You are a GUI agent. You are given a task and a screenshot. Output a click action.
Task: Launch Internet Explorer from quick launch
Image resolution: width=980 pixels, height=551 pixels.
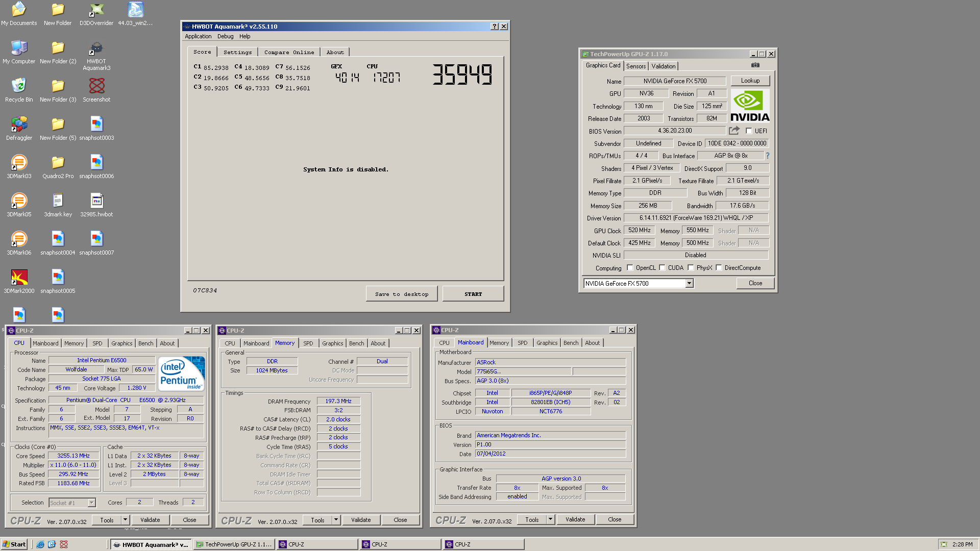point(40,544)
